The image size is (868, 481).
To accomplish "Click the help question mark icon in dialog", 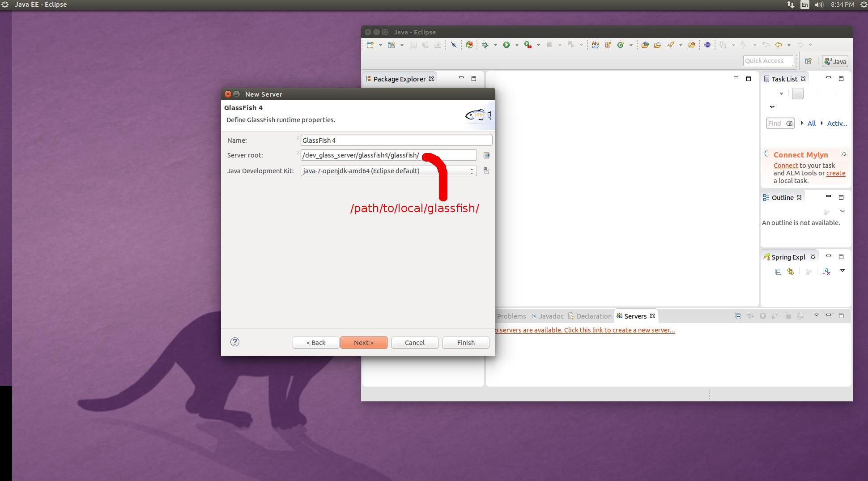I will (x=235, y=342).
